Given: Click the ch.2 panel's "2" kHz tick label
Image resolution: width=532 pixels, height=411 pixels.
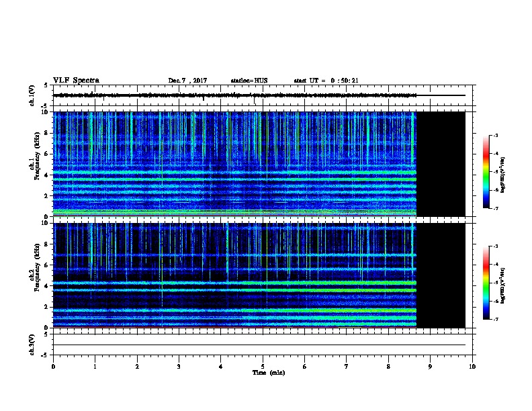Looking at the screenshot, I should coord(46,307).
